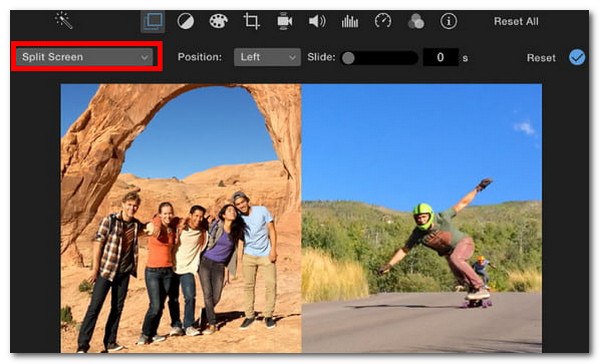The image size is (600, 364).
Task: Click the Reset button next to checkmark
Action: click(541, 58)
